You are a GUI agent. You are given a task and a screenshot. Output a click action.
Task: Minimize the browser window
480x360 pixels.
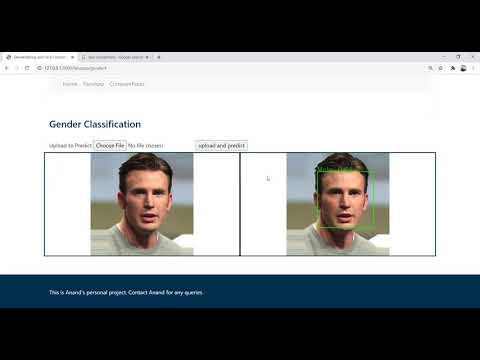point(444,57)
